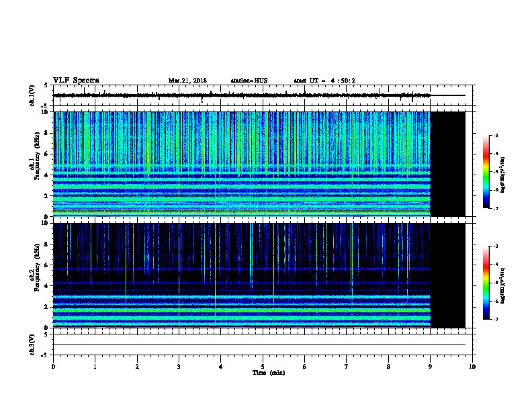Click the "VLF Spectra" plot title
Image resolution: width=532 pixels, height=411 pixels.
tap(76, 81)
